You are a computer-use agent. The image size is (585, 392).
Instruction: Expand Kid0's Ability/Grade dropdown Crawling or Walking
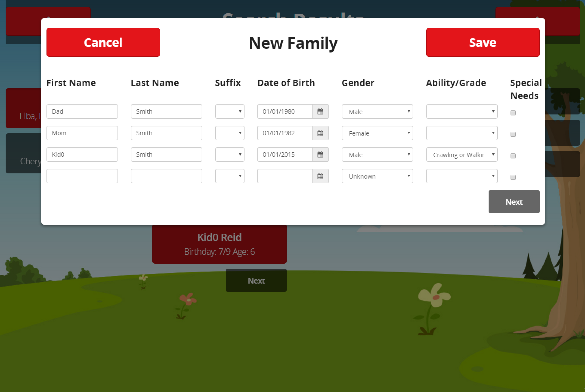coord(461,154)
